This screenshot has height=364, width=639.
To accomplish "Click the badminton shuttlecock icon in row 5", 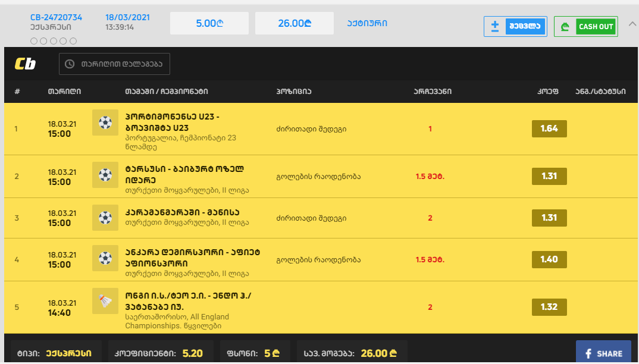I will click(x=105, y=302).
